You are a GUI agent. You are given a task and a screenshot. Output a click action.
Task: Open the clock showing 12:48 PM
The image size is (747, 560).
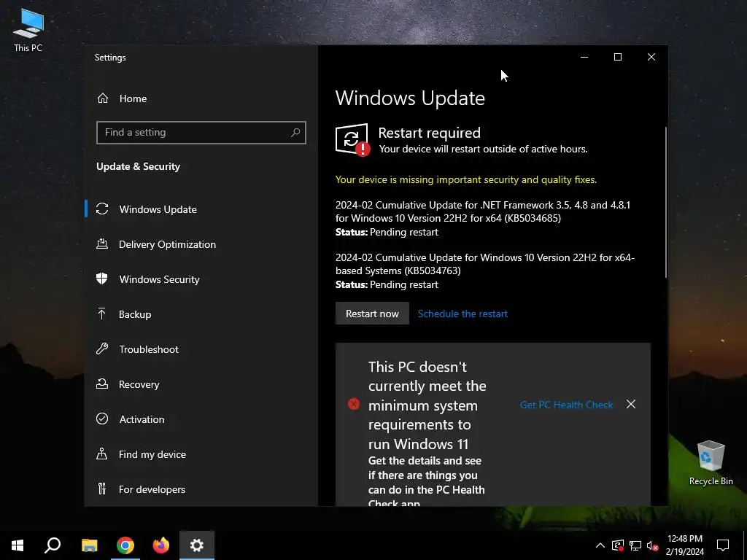pos(684,545)
